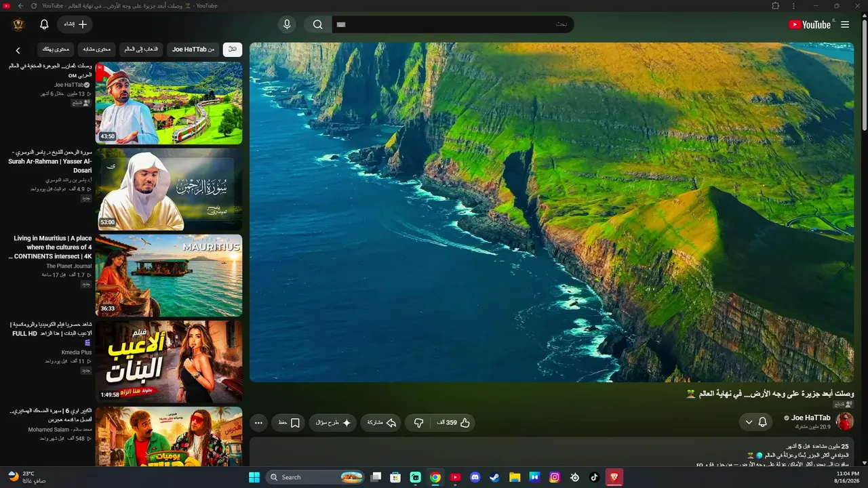Open YouTube app from the taskbar
The image size is (868, 488).
click(455, 477)
